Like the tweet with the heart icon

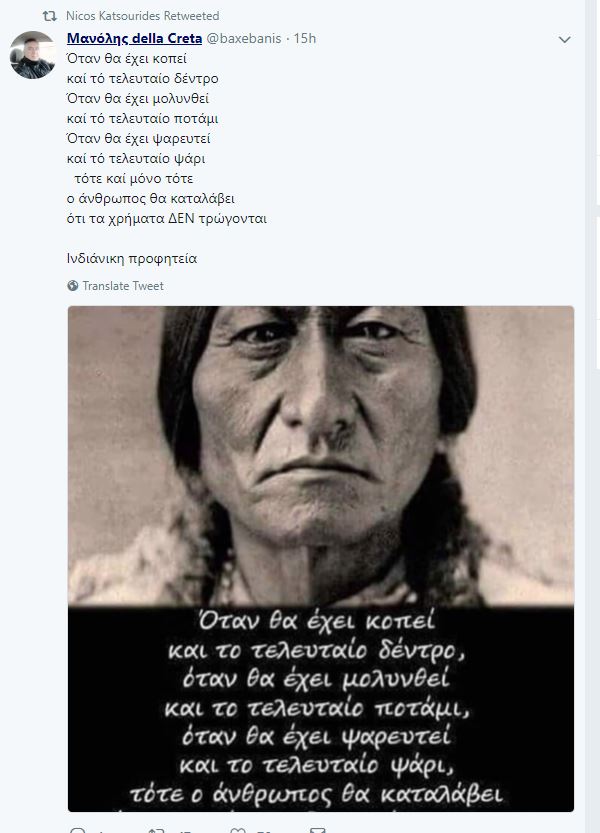[238, 830]
